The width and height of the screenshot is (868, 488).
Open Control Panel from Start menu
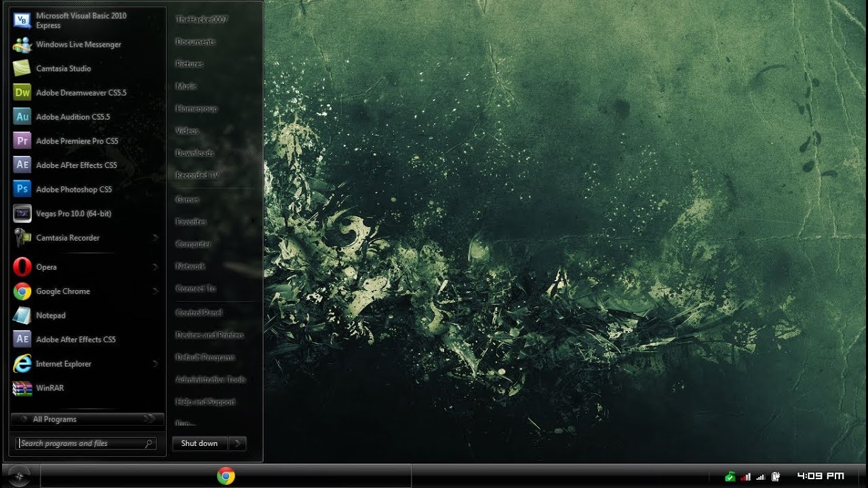click(199, 313)
